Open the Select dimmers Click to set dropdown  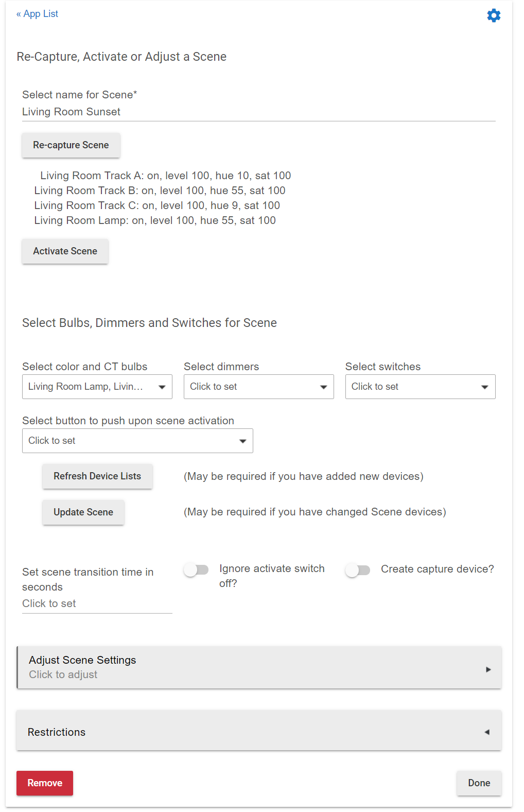click(259, 387)
